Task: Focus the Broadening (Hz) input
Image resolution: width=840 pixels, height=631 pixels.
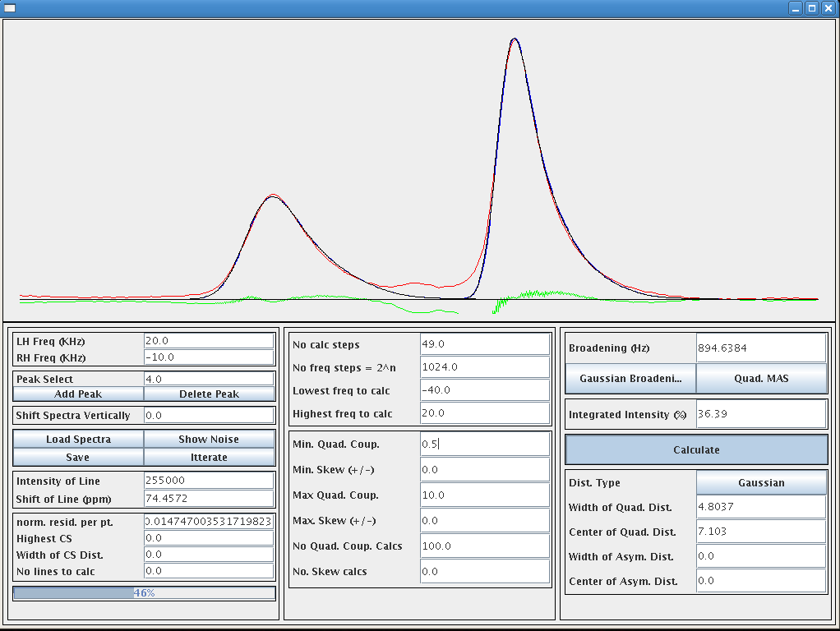Action: pos(760,348)
